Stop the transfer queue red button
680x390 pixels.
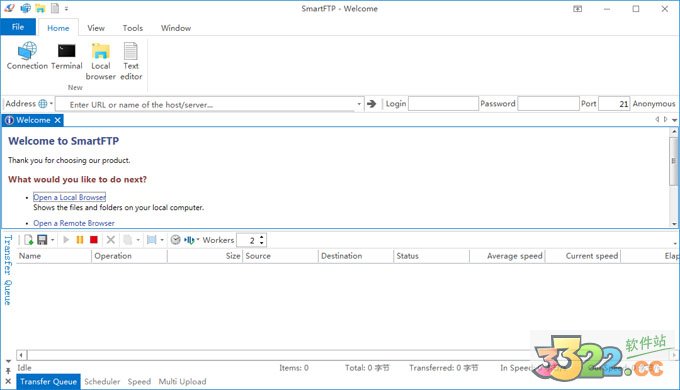(94, 240)
